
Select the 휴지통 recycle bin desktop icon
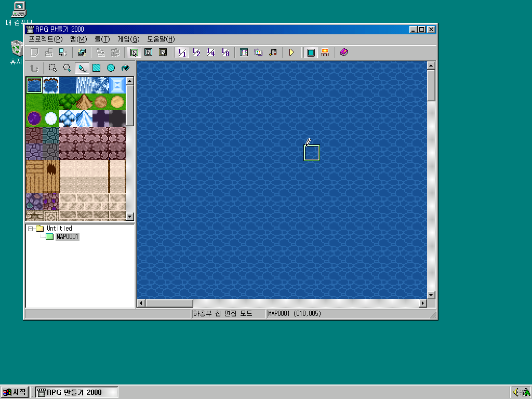16,52
